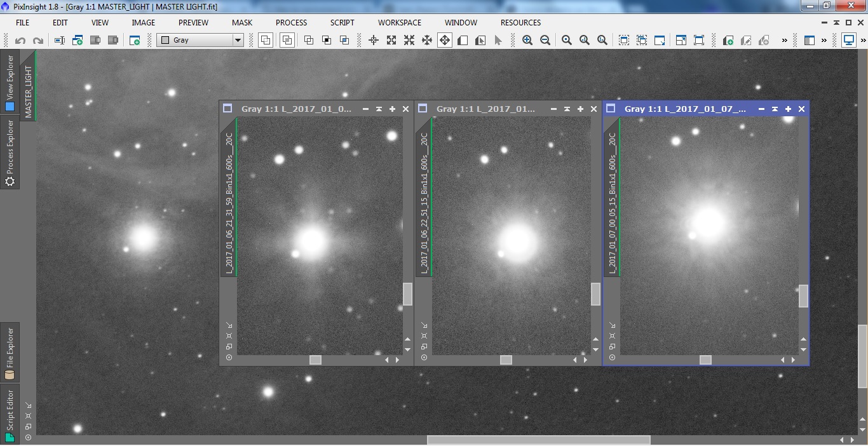Click the Edit Preview cursor icon
The width and height of the screenshot is (868, 446).
(480, 40)
